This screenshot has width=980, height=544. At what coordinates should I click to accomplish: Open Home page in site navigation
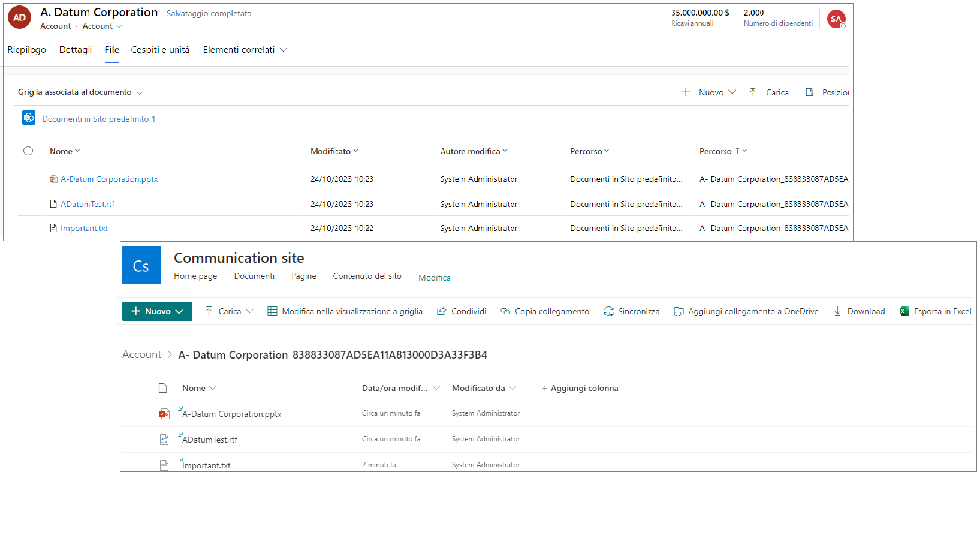tap(195, 276)
